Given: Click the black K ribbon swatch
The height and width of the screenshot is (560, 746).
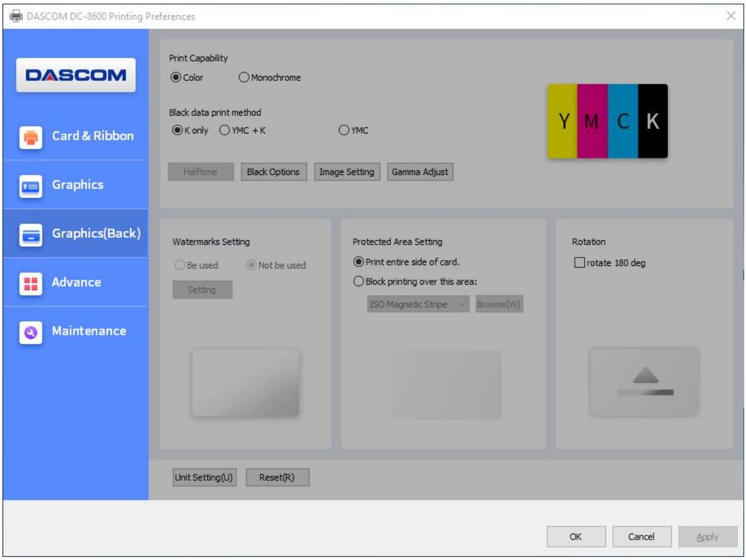Looking at the screenshot, I should coord(653,121).
